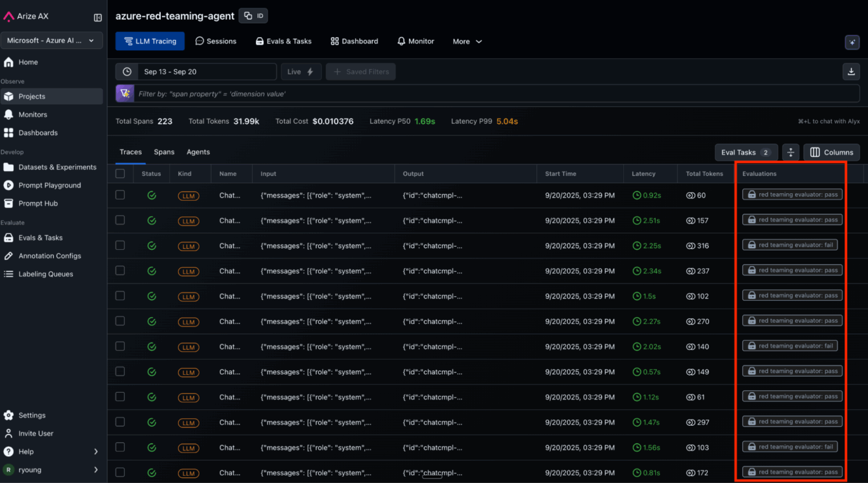Tick the checkbox for the 61-token row
868x483 pixels.
point(120,397)
